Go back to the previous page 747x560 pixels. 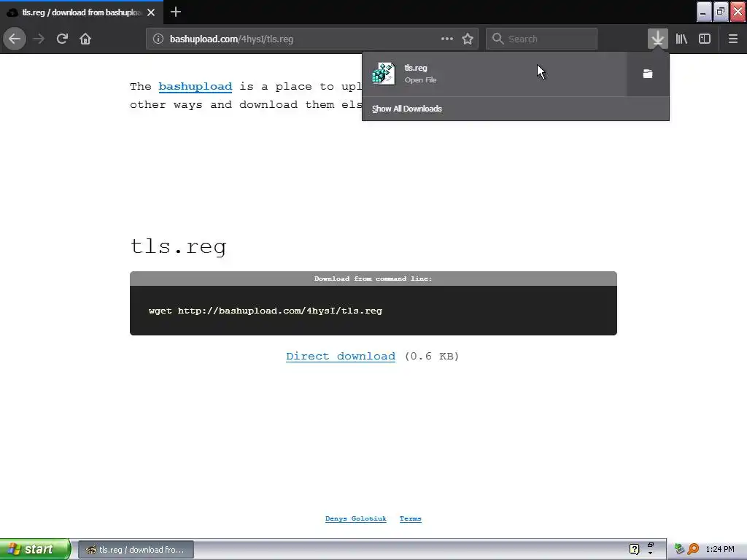click(15, 39)
